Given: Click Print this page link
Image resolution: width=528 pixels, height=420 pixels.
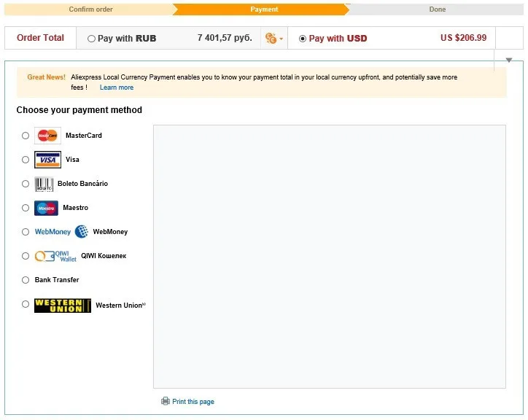Looking at the screenshot, I should click(193, 402).
